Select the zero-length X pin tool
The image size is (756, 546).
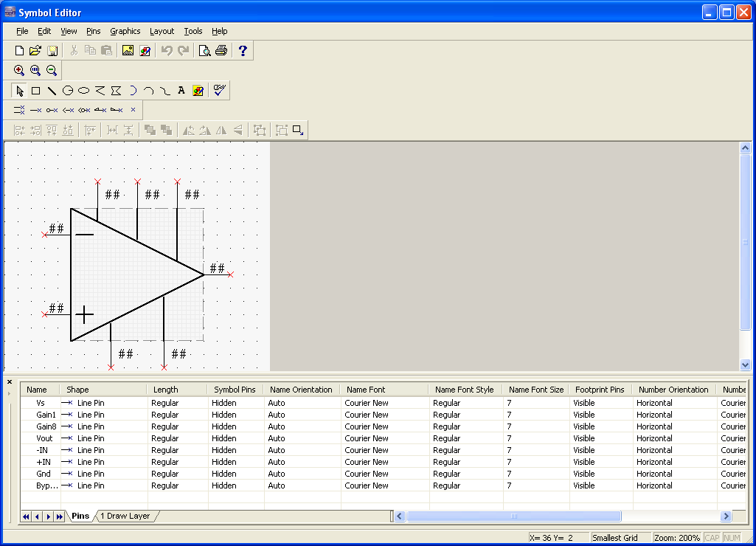point(133,111)
